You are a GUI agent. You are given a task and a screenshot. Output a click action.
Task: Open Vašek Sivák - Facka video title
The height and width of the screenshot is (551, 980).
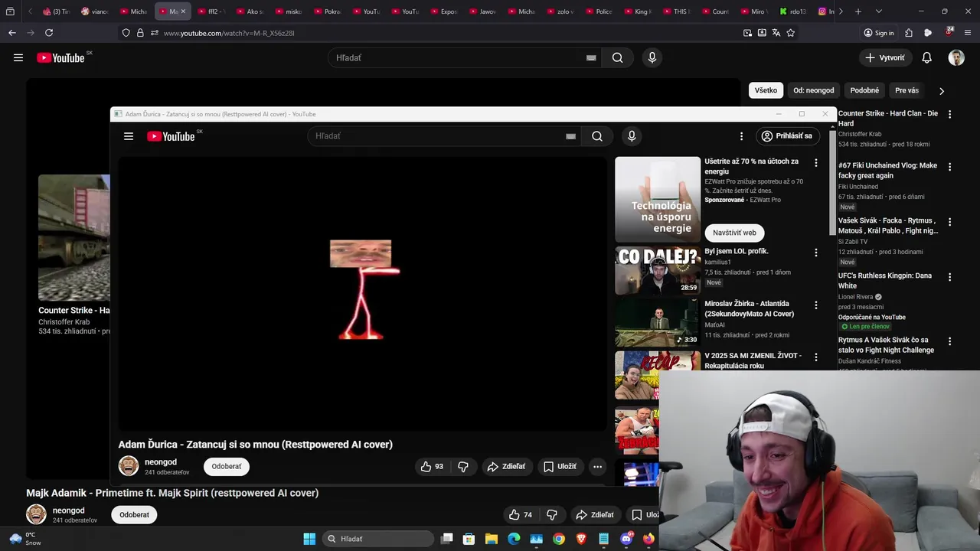pos(888,226)
